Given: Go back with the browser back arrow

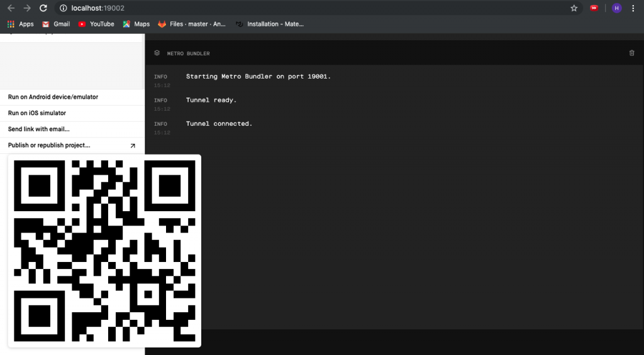Looking at the screenshot, I should point(11,8).
